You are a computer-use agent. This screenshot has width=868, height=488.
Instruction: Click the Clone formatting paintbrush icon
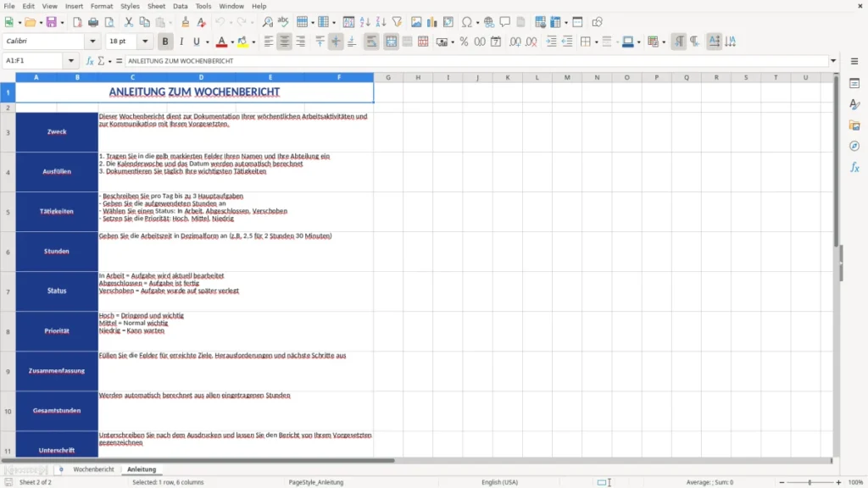coord(186,22)
